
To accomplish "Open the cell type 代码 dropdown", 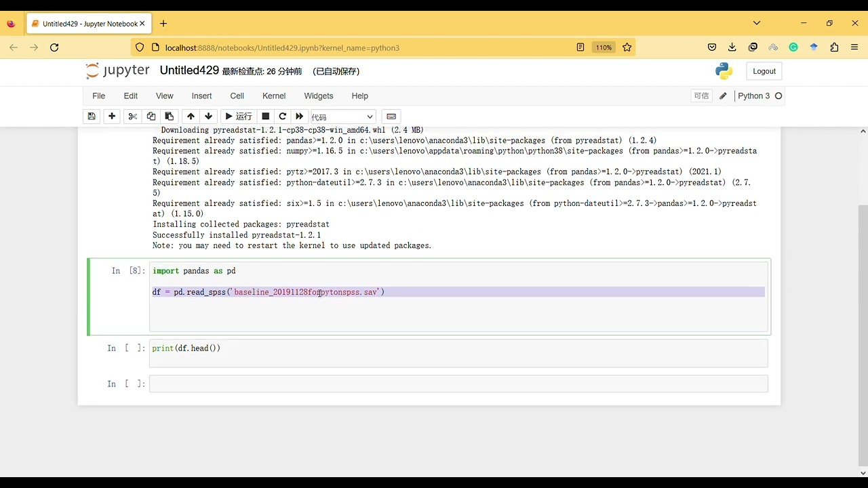I will [x=342, y=117].
